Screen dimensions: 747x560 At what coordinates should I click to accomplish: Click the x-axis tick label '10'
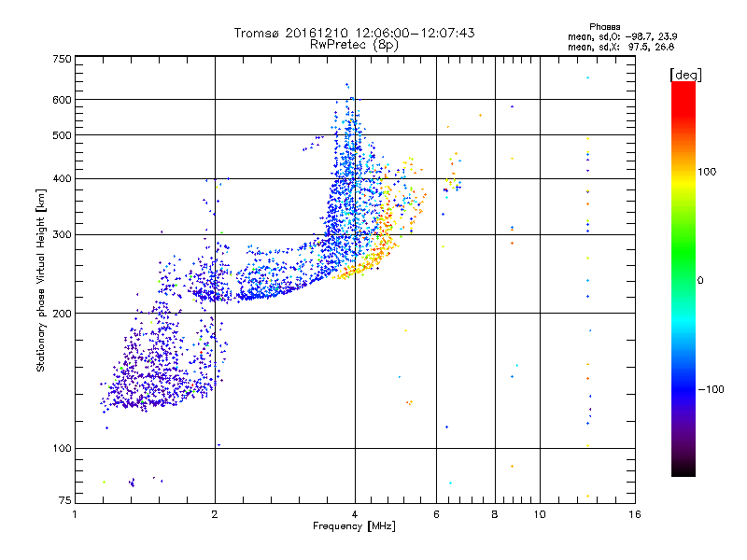[x=540, y=514]
